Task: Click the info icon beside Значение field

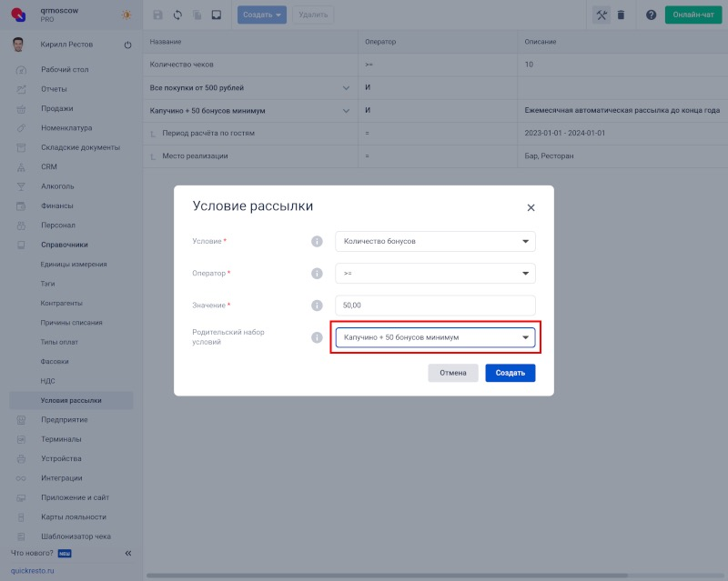Action: tap(318, 306)
